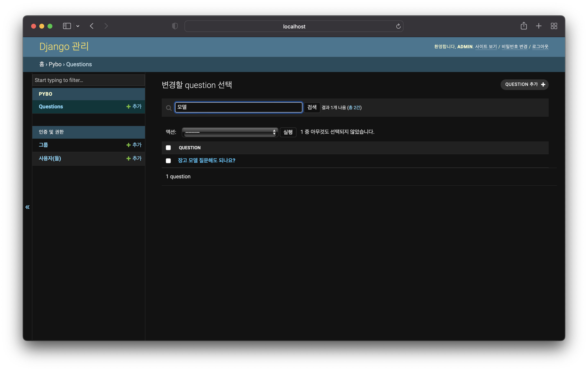
Task: Click the 로그아웃 link
Action: click(540, 47)
